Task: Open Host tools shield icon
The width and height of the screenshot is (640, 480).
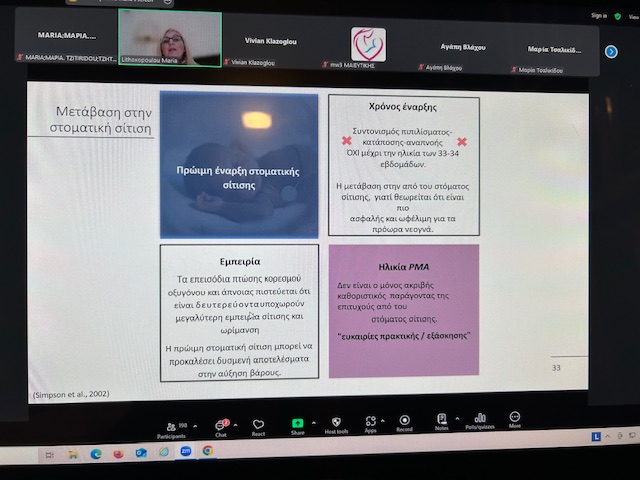Action: pos(336,424)
